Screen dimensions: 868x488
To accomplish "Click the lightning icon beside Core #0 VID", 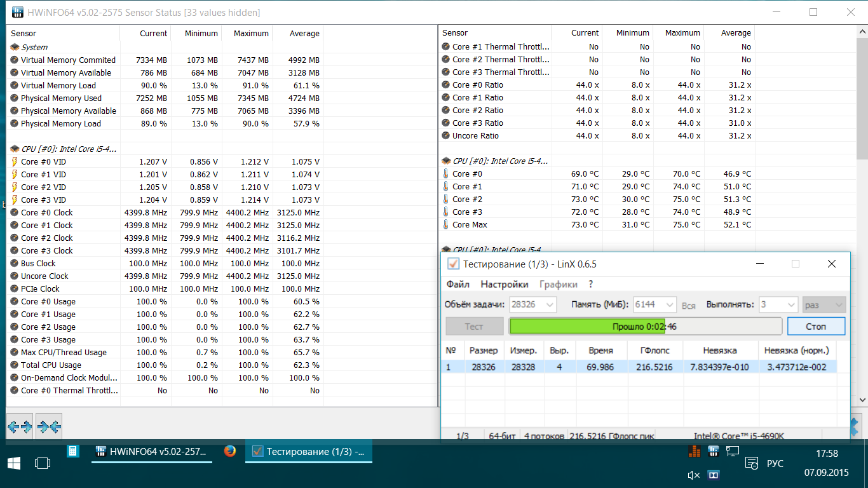I will point(15,161).
